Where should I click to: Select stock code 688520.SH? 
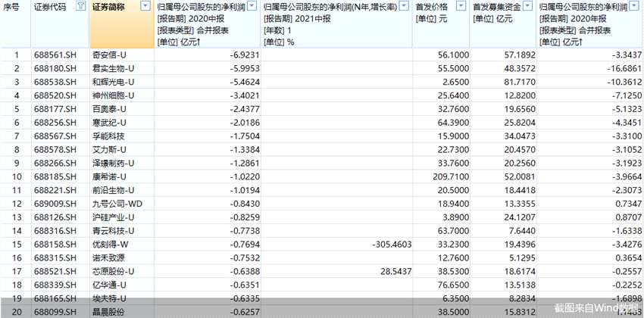coord(55,95)
